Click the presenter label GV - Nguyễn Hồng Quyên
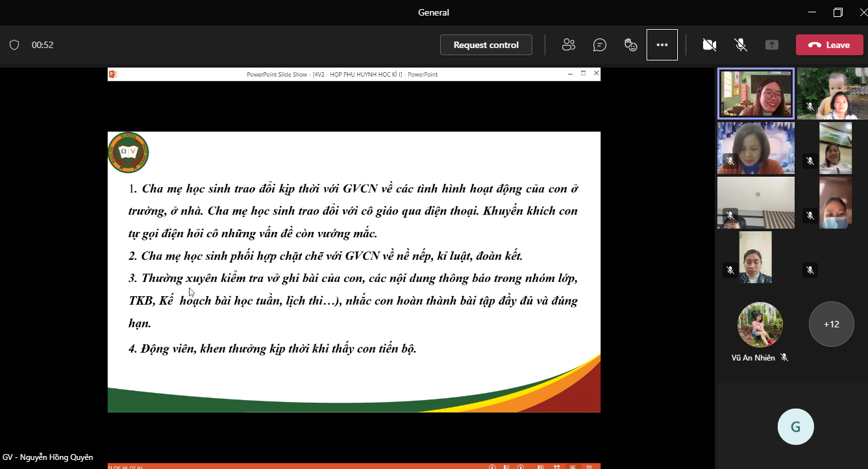Screen dimensions: 868x469 48,457
